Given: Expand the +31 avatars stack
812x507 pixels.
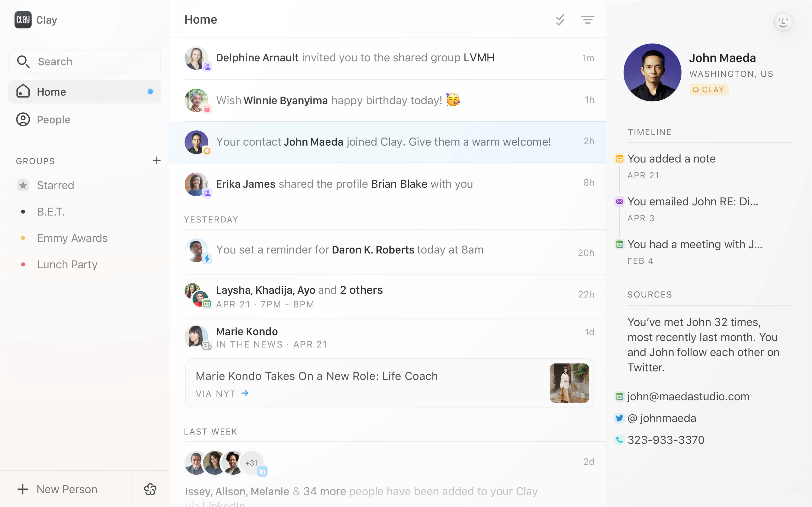Looking at the screenshot, I should pos(252,463).
